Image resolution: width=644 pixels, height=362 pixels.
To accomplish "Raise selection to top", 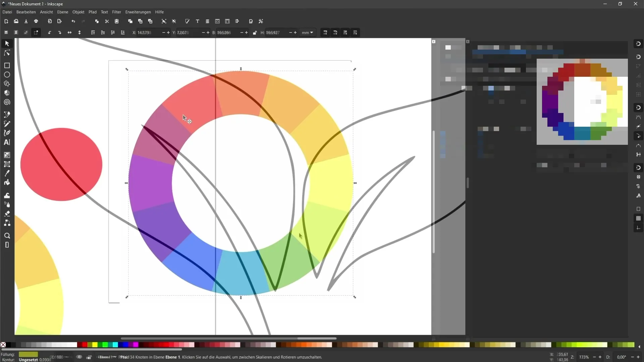I will (93, 33).
